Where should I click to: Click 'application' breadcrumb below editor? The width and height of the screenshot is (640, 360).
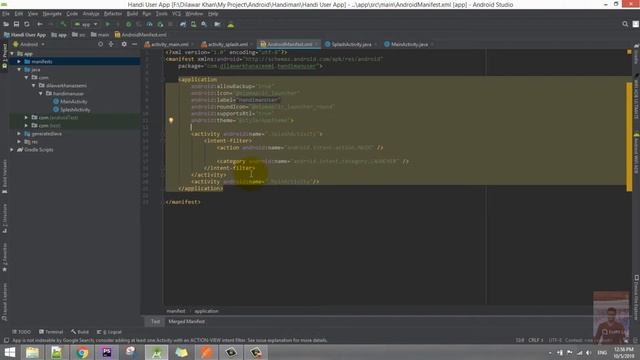click(206, 311)
